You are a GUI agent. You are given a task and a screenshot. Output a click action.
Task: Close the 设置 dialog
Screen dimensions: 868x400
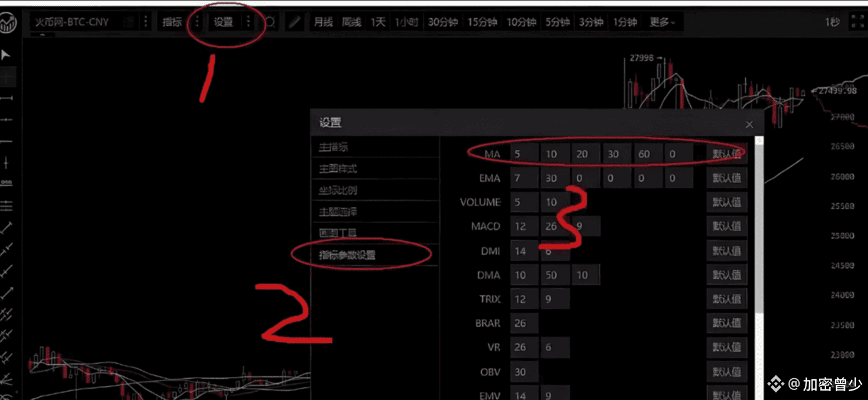749,124
